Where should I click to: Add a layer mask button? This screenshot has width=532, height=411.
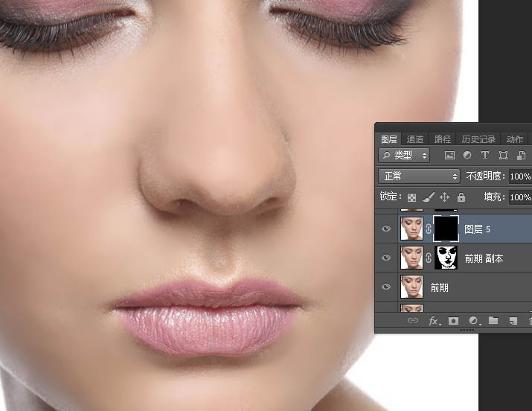(x=453, y=320)
